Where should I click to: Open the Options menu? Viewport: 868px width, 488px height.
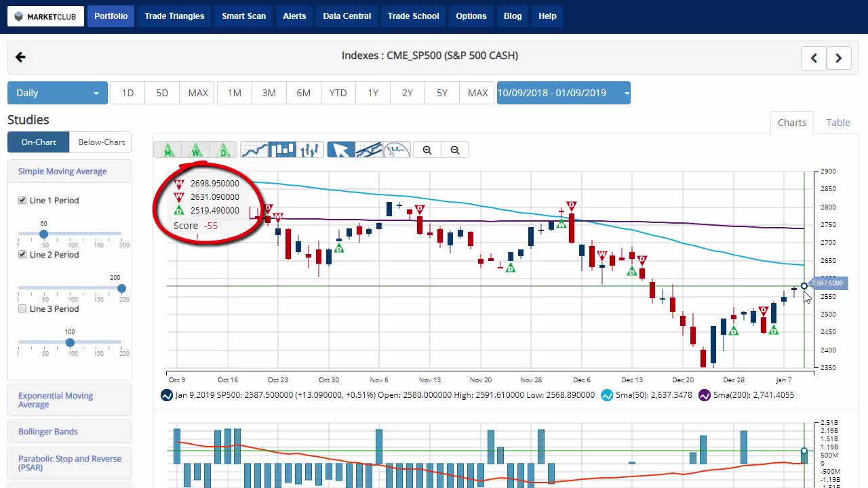click(x=471, y=16)
